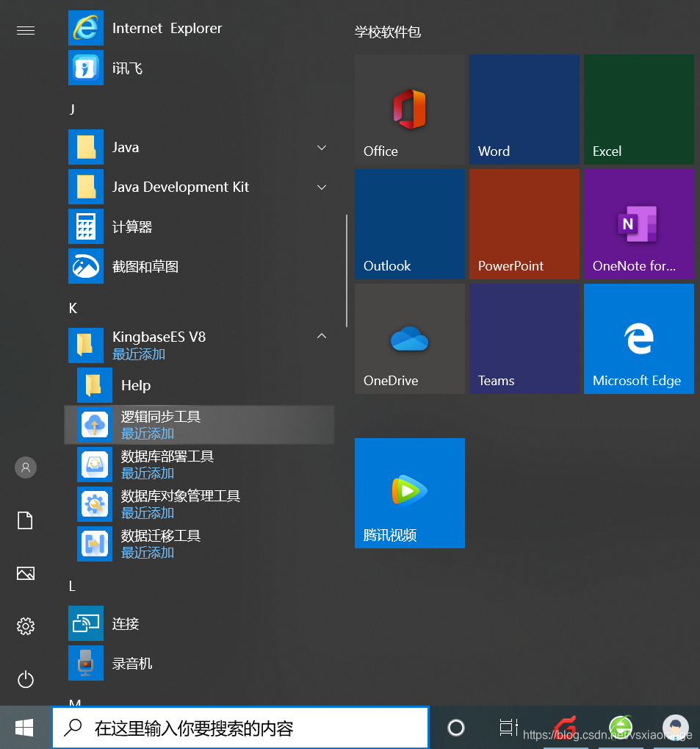The width and height of the screenshot is (700, 749).
Task: Click the app list scrollbar
Action: pyautogui.click(x=347, y=270)
